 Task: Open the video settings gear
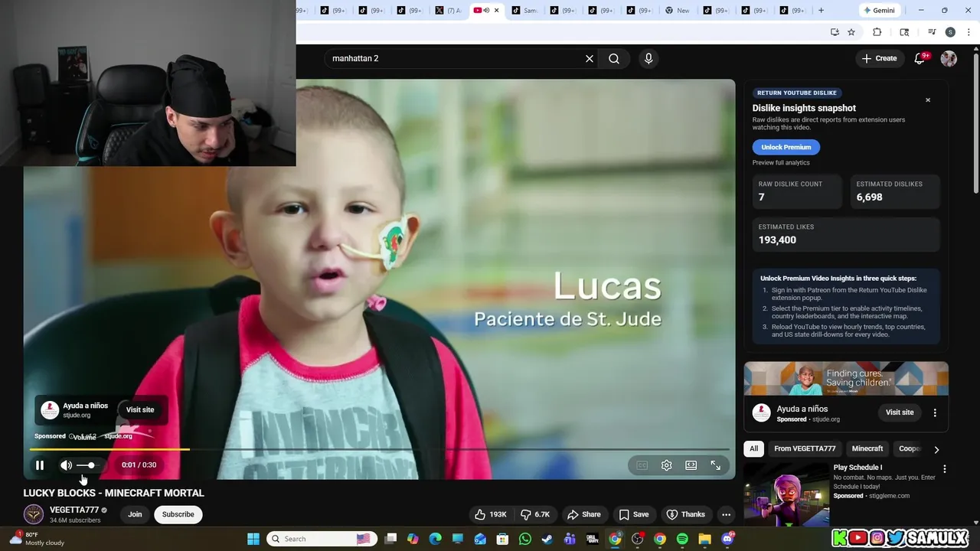pyautogui.click(x=667, y=465)
